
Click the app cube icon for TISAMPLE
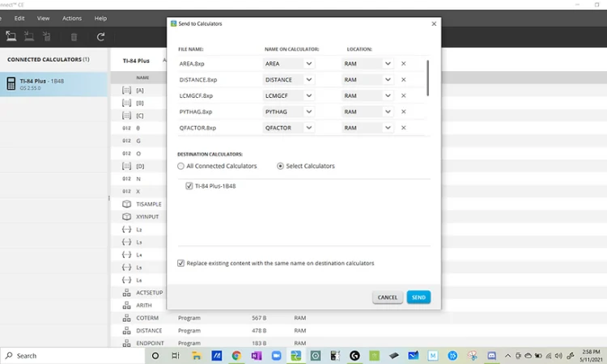tap(126, 204)
